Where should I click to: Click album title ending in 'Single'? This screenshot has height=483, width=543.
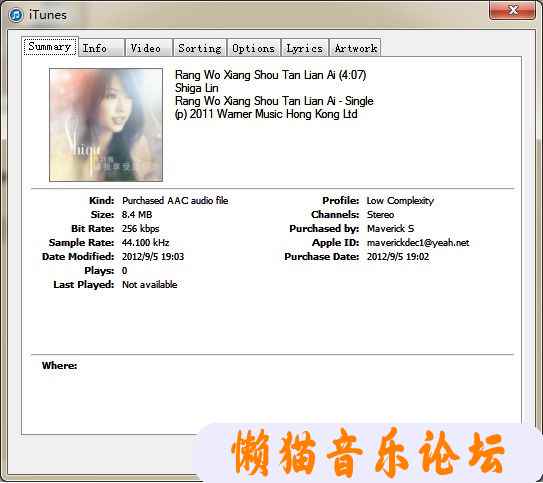point(274,101)
